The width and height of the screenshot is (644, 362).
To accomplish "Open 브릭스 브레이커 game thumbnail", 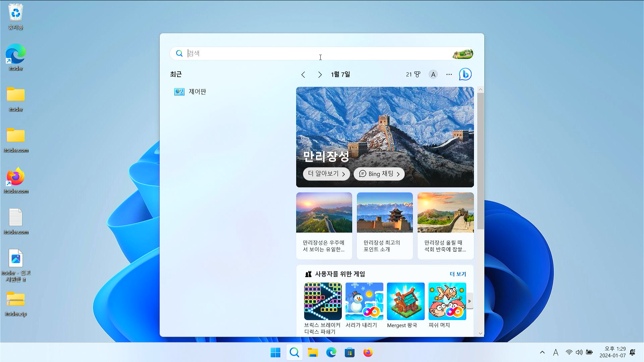I will point(323,301).
